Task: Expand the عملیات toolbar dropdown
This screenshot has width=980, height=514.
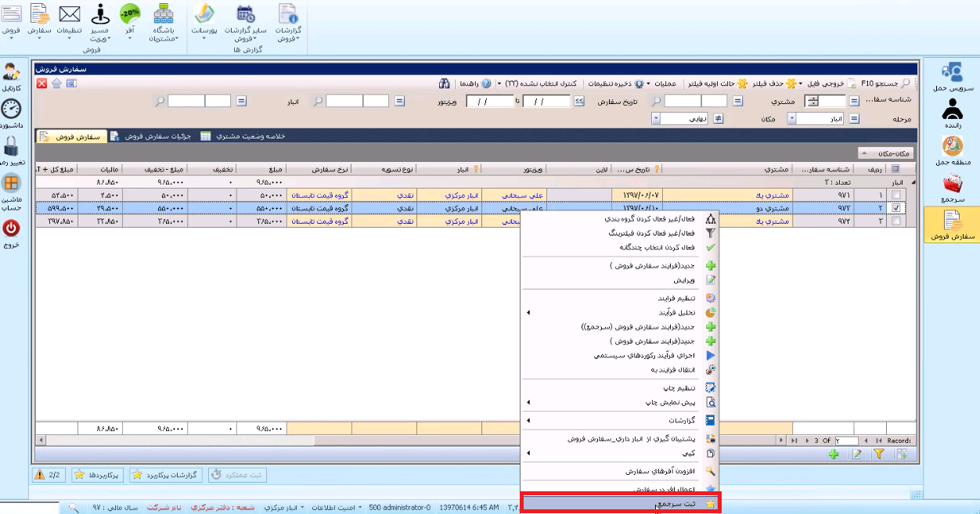Action: (668, 84)
